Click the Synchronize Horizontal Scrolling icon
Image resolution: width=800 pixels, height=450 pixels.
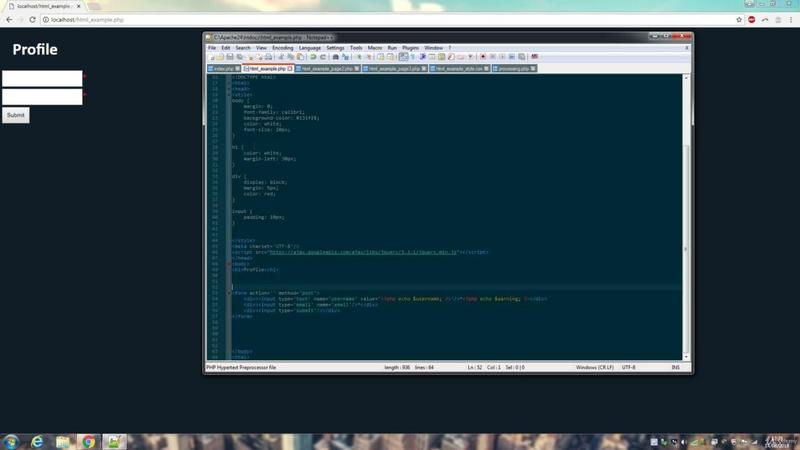[x=390, y=57]
